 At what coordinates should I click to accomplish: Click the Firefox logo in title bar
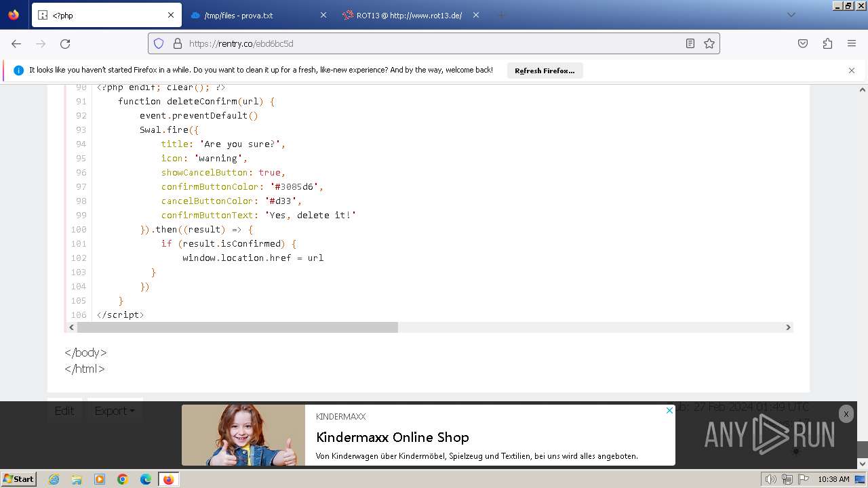pos(14,15)
